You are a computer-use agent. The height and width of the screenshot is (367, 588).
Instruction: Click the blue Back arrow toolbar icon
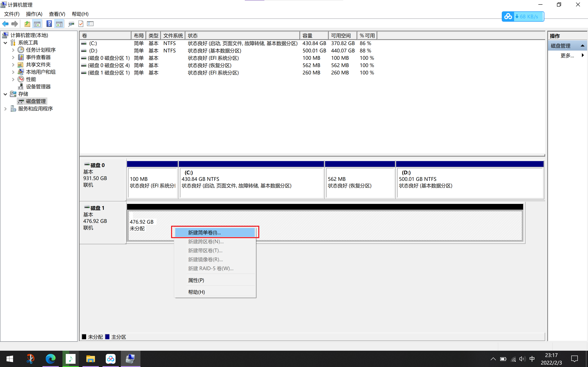(x=5, y=24)
